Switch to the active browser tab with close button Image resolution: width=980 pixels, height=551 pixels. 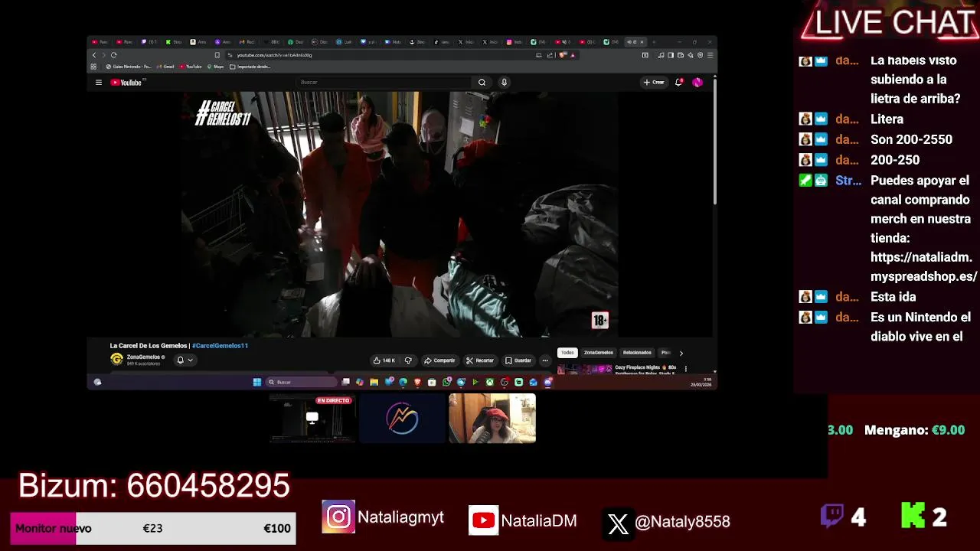click(635, 42)
